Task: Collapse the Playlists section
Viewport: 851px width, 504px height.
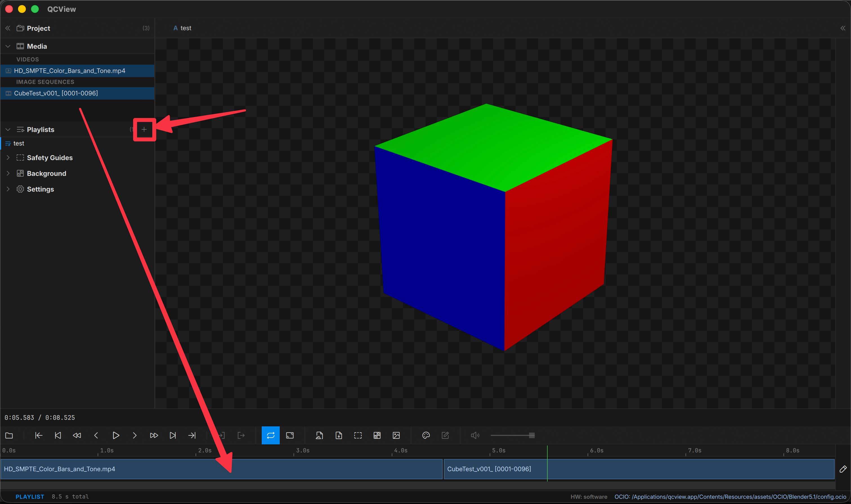Action: [8, 129]
